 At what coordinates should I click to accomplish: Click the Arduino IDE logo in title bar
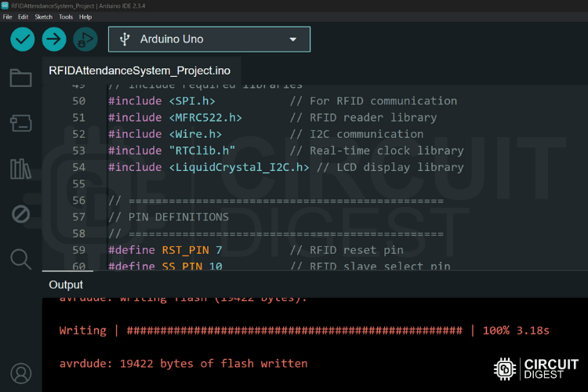(5, 5)
